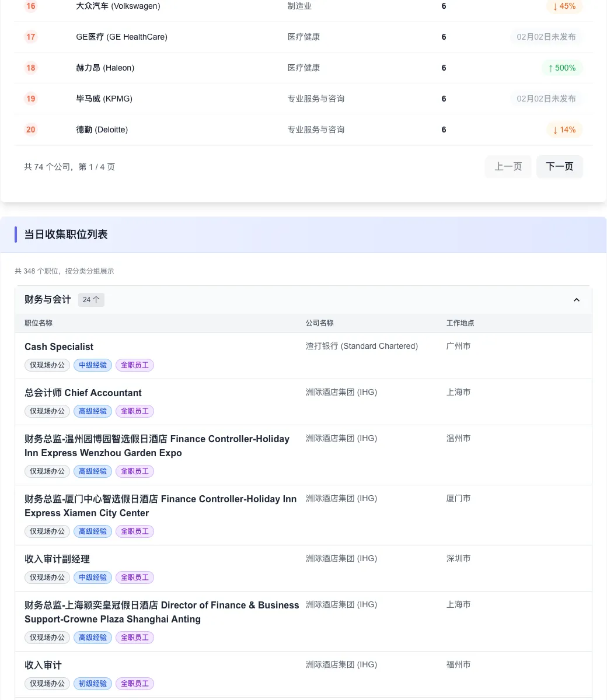Viewport: 607px width, 700px height.
Task: Click 渣打银行 (Standard Chartered) company cell
Action: (x=362, y=346)
